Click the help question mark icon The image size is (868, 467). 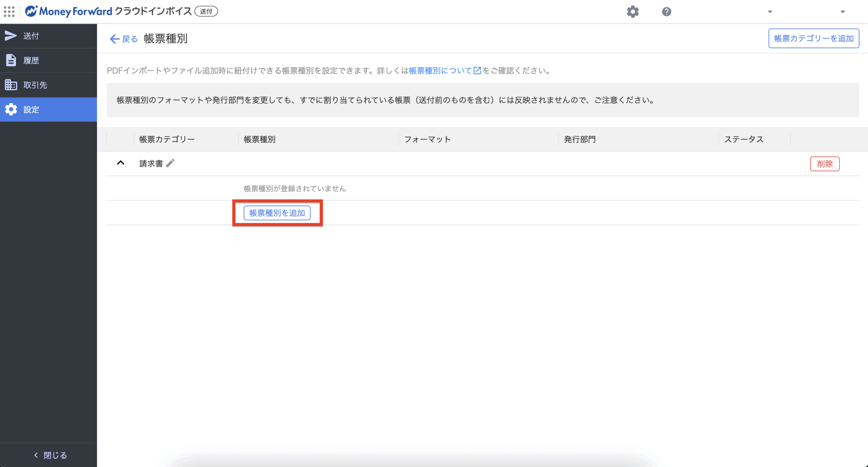tap(666, 12)
